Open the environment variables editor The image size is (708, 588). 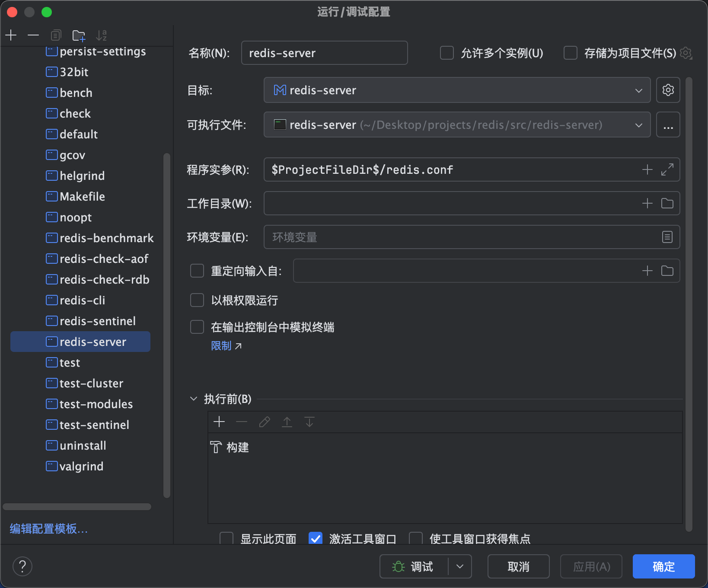pyautogui.click(x=667, y=237)
